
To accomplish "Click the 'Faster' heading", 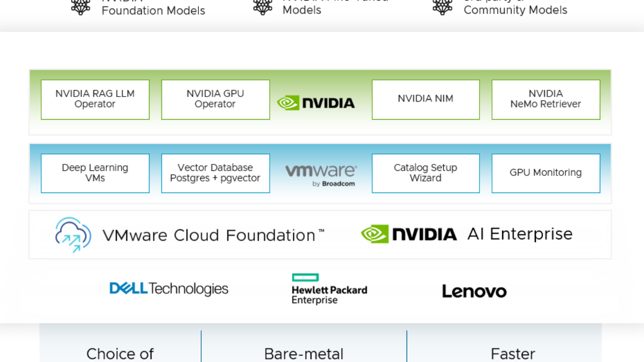I will click(x=513, y=354).
